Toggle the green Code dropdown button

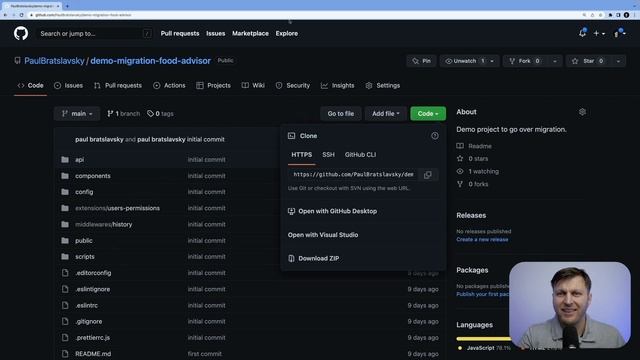click(428, 113)
